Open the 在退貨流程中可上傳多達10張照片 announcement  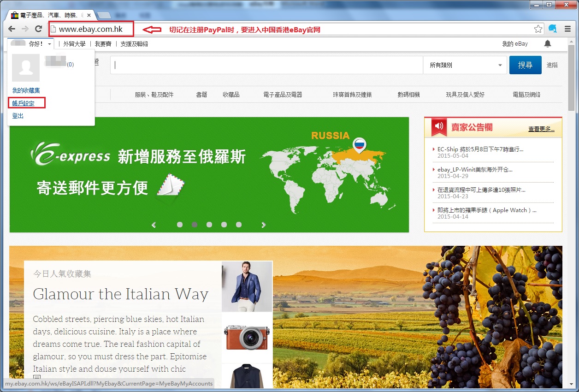[x=481, y=190]
